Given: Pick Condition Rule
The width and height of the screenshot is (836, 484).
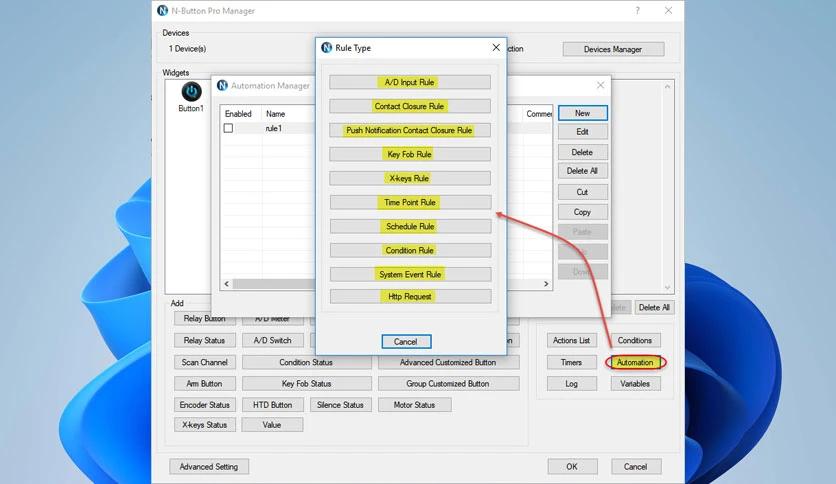Looking at the screenshot, I should [410, 250].
